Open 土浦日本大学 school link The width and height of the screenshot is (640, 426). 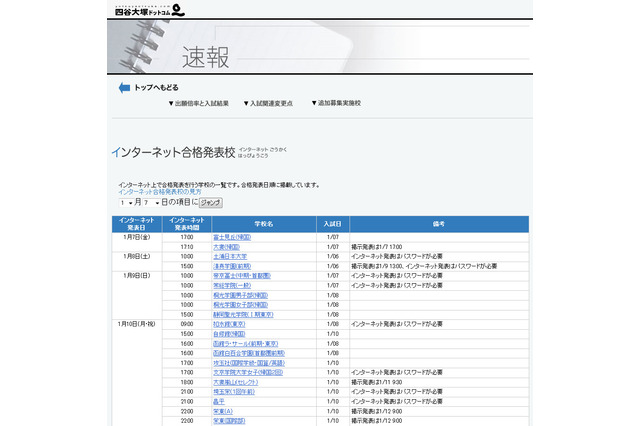(230, 257)
